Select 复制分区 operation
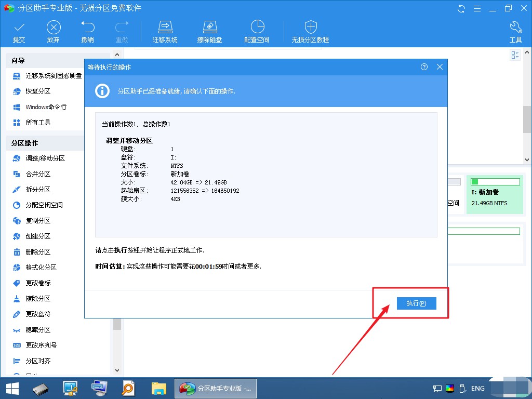The height and width of the screenshot is (399, 532). tap(32, 221)
